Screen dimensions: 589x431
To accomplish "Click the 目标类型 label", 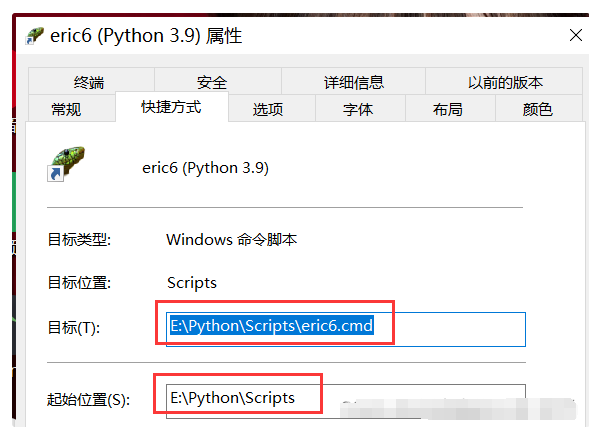I will click(79, 239).
